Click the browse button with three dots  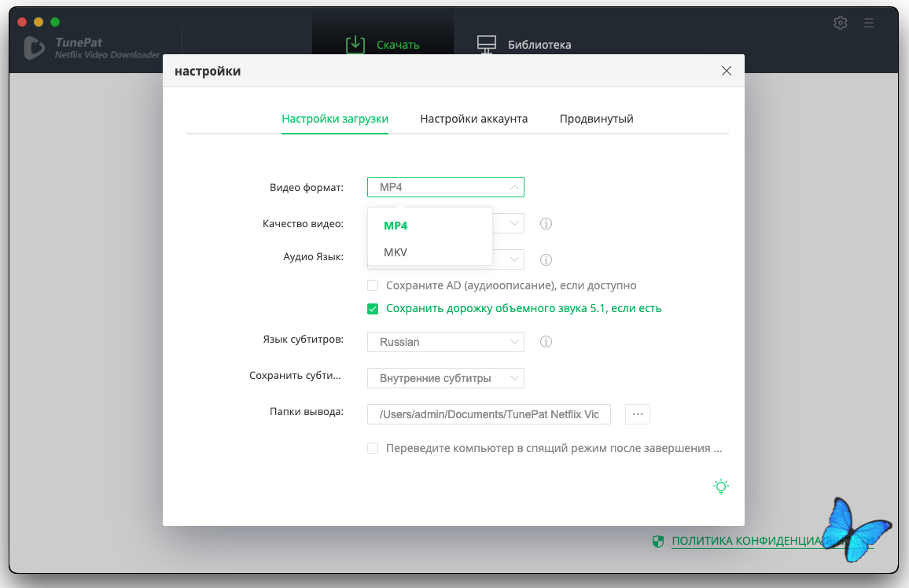637,414
